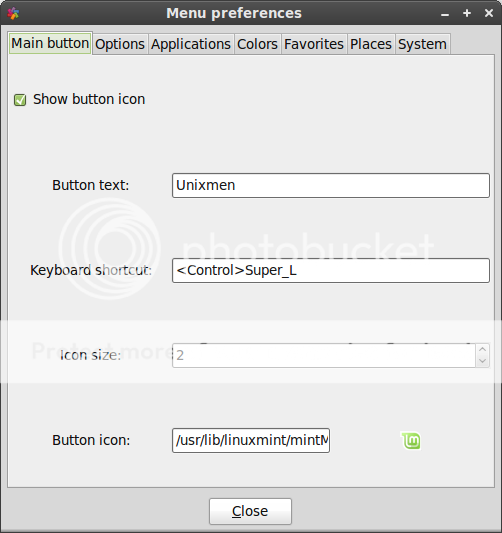The image size is (502, 533).
Task: Click the colorful app icon in title bar
Action: pyautogui.click(x=13, y=13)
